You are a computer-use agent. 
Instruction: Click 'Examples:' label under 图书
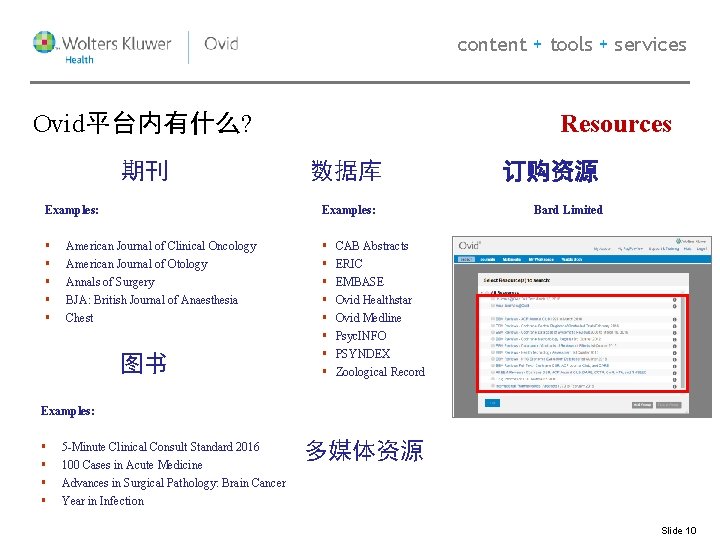(68, 411)
